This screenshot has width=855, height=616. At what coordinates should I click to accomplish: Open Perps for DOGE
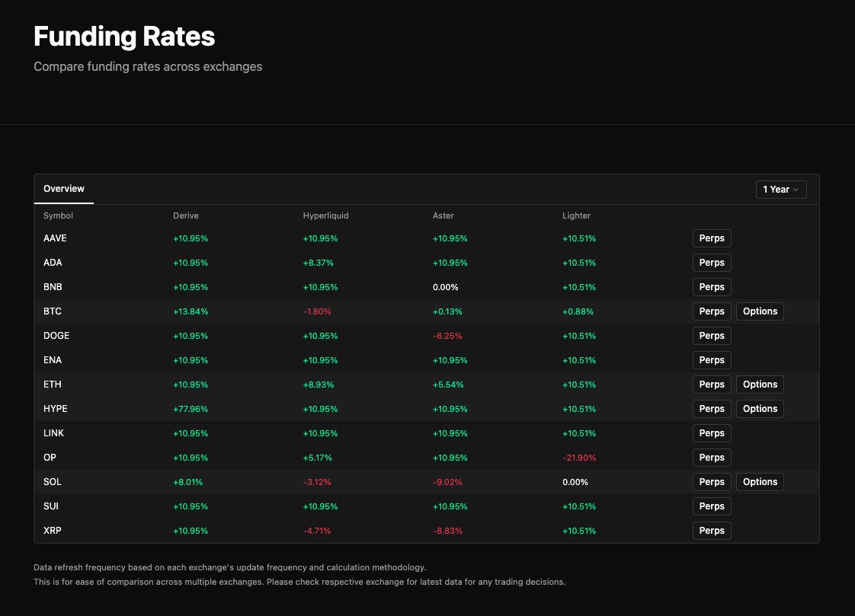click(x=712, y=336)
